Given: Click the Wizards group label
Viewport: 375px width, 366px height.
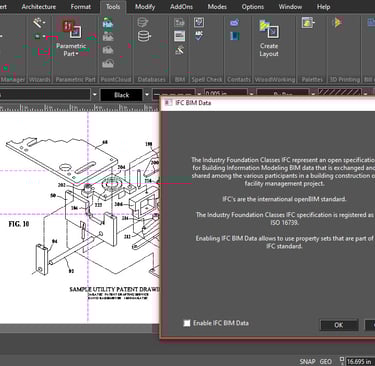Looking at the screenshot, I should pyautogui.click(x=40, y=79).
